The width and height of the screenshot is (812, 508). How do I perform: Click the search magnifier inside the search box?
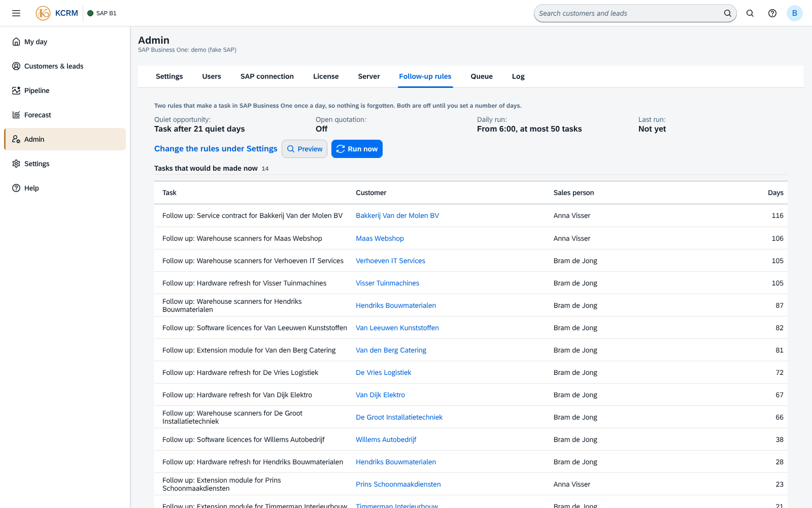[x=727, y=13]
